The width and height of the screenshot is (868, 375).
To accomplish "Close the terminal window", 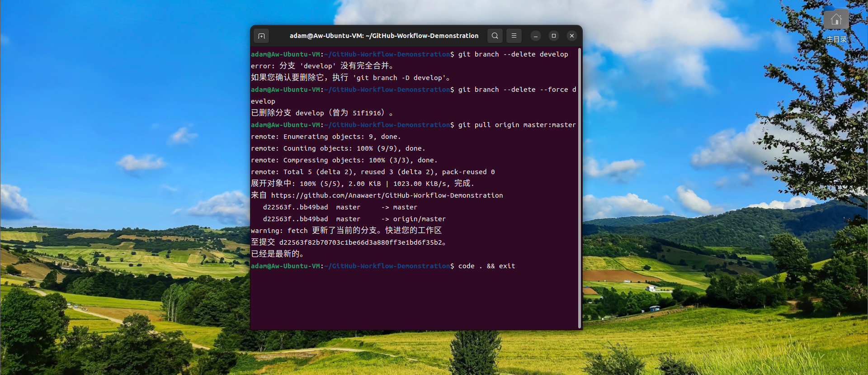I will (x=572, y=36).
